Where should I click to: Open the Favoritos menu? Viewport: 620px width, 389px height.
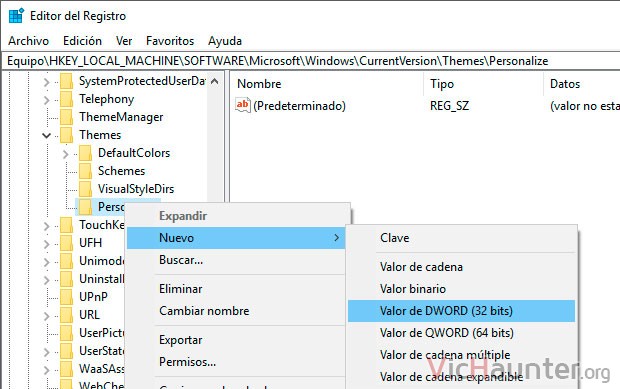tap(170, 41)
